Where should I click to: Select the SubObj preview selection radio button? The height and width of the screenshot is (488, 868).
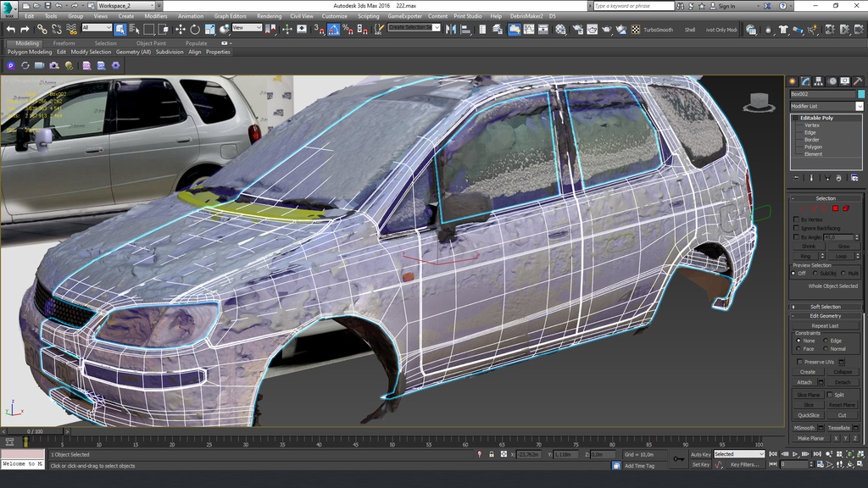click(x=815, y=273)
